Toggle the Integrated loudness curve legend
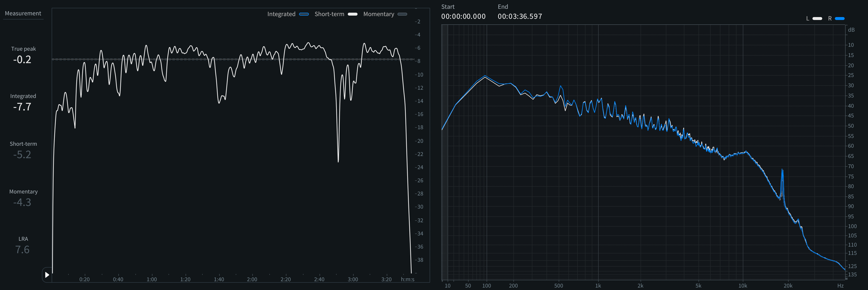Screen dimensions: 868x290 pyautogui.click(x=304, y=14)
